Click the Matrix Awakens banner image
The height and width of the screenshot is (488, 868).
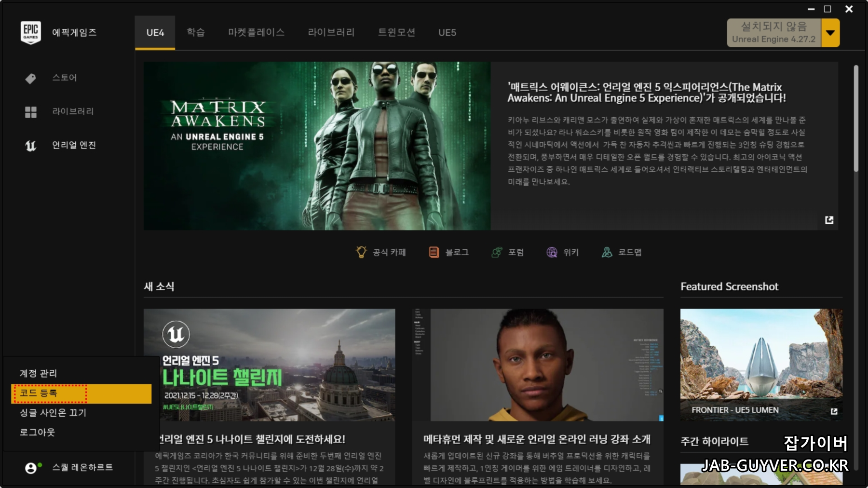(317, 146)
